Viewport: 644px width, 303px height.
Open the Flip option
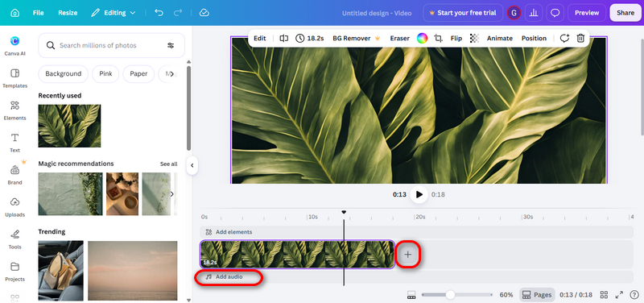456,38
